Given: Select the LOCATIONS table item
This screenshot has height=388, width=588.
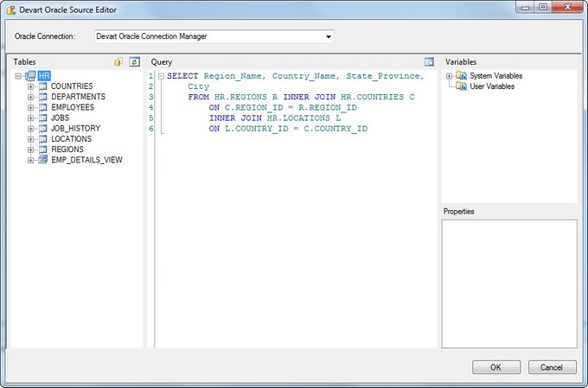Looking at the screenshot, I should (x=71, y=138).
